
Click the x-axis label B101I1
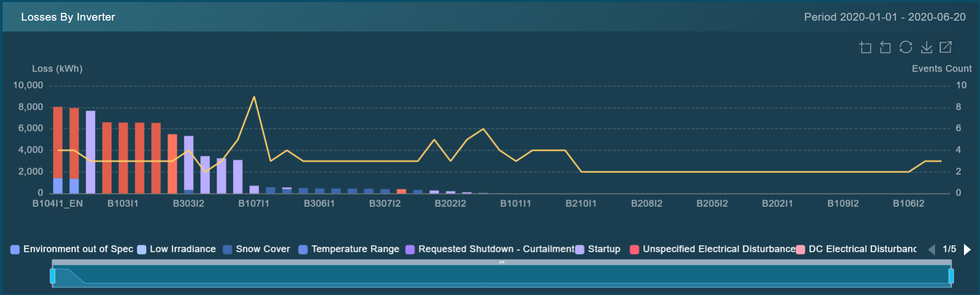(516, 204)
